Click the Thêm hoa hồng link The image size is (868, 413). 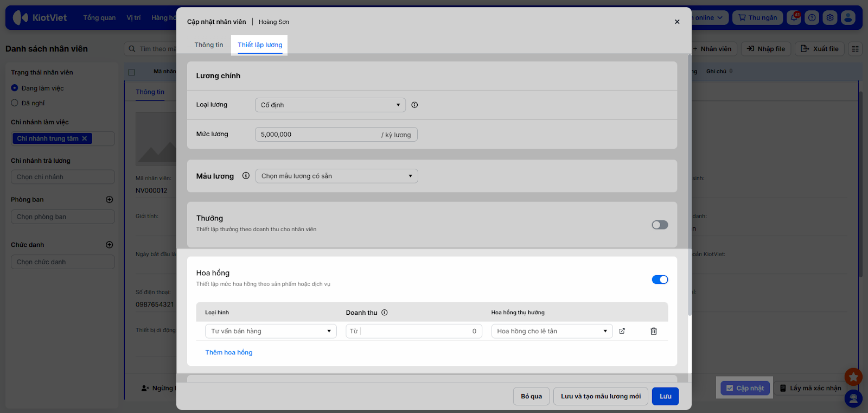(229, 353)
